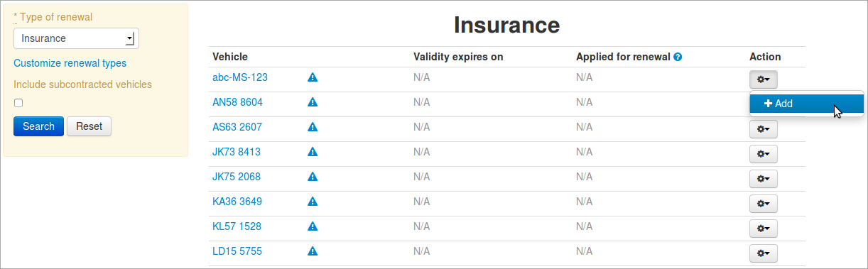The width and height of the screenshot is (868, 269).
Task: Open the Type of renewal dropdown
Action: 76,38
